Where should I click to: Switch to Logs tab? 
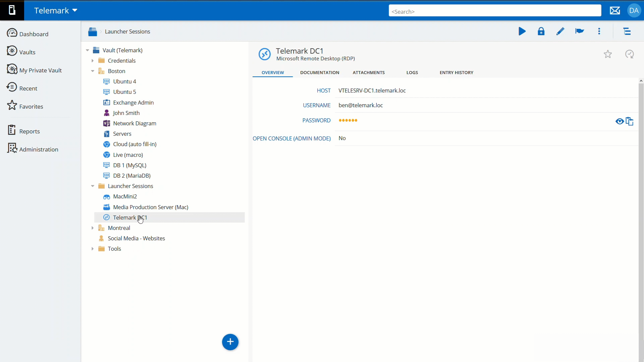[412, 72]
